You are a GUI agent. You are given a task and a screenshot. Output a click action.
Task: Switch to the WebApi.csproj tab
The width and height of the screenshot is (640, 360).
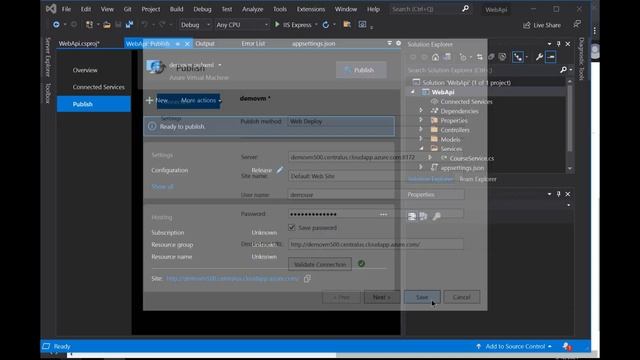79,43
